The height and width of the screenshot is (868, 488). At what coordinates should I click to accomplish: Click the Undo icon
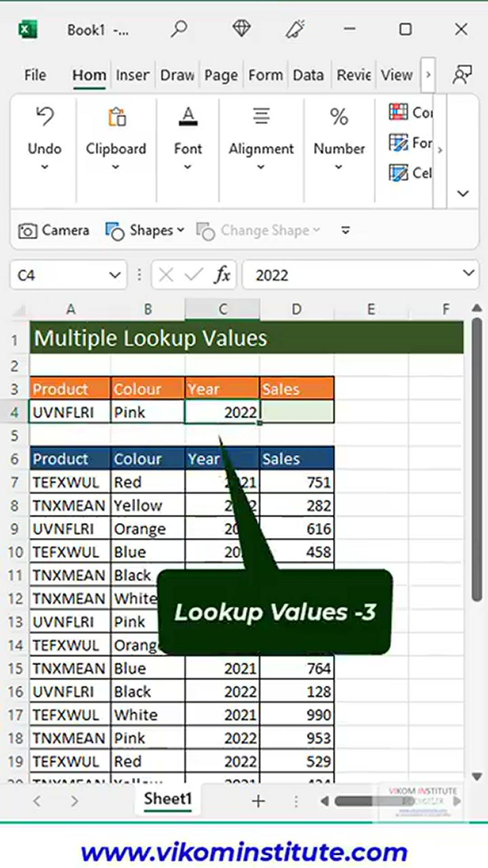click(45, 116)
